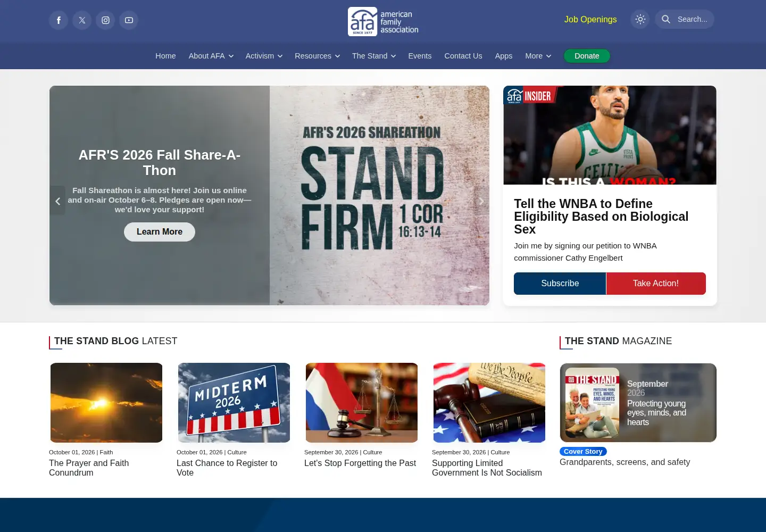Click Learn More on Share-A-Thon slide
Image resolution: width=766 pixels, height=532 pixels.
tap(160, 232)
